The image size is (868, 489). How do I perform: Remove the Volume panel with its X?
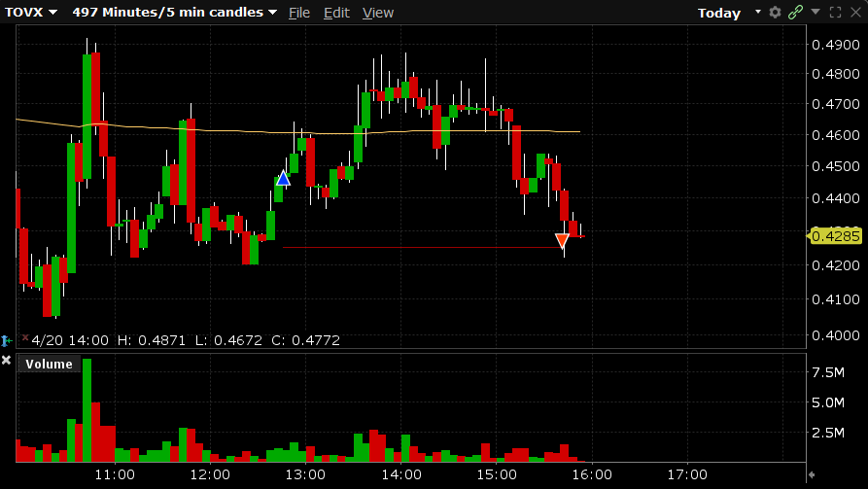[6, 360]
